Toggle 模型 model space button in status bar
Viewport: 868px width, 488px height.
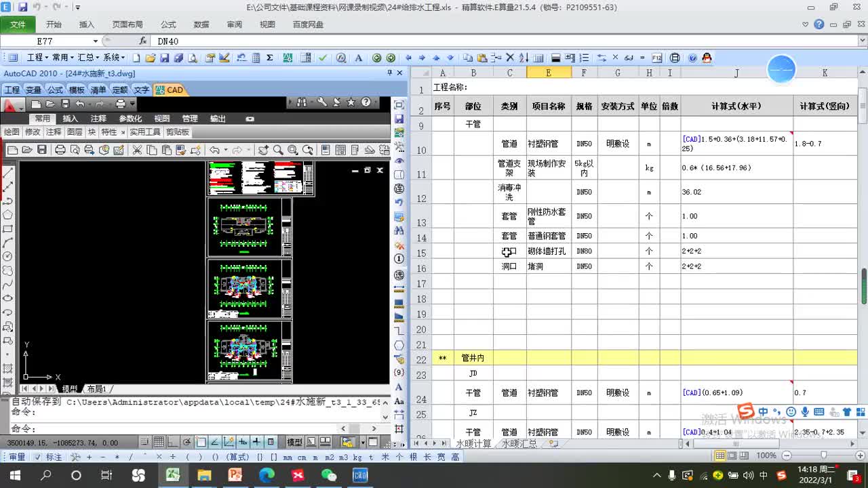(295, 443)
